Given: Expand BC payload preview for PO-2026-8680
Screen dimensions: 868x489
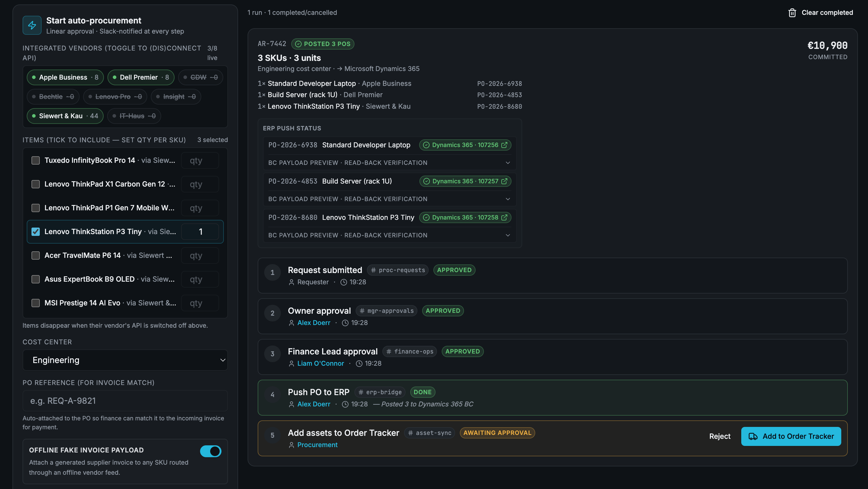Looking at the screenshot, I should 389,235.
